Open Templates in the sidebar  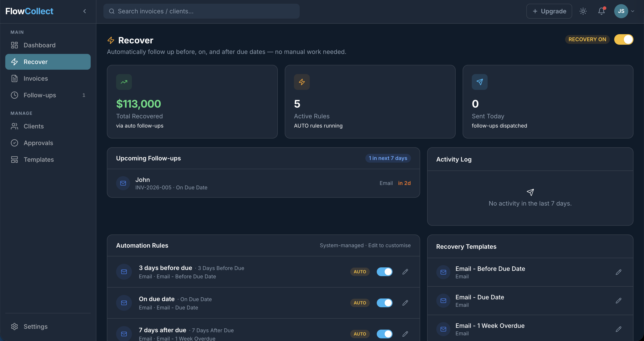click(48, 159)
